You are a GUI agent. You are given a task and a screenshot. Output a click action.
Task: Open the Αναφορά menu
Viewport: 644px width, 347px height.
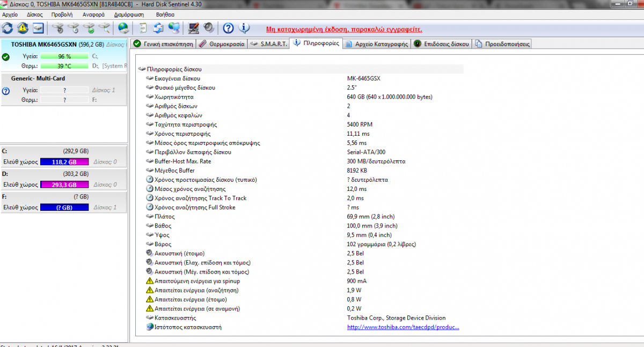click(93, 14)
